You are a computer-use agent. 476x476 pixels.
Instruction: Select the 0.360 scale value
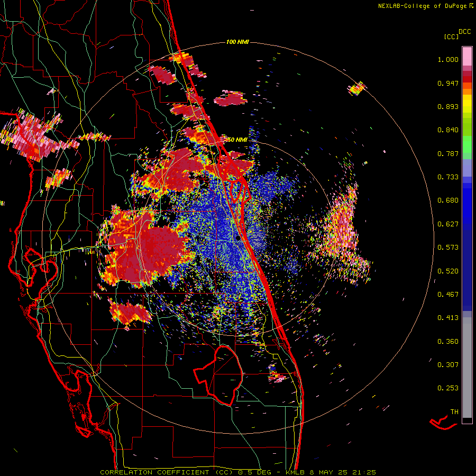click(448, 342)
